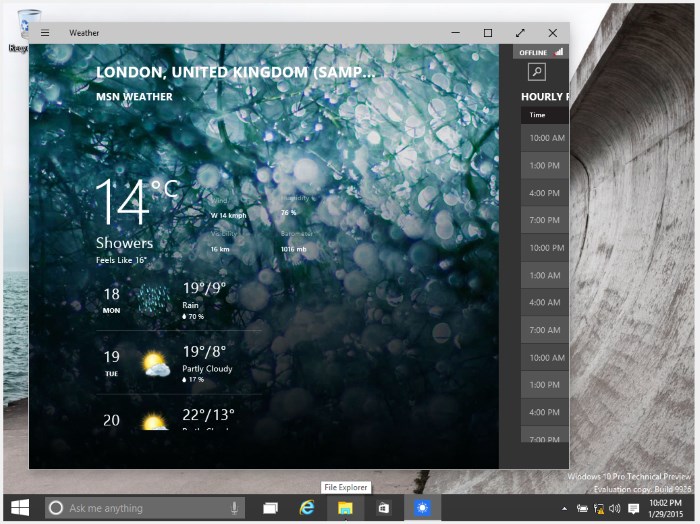Click the network tray icon
700x524 pixels.
599,508
